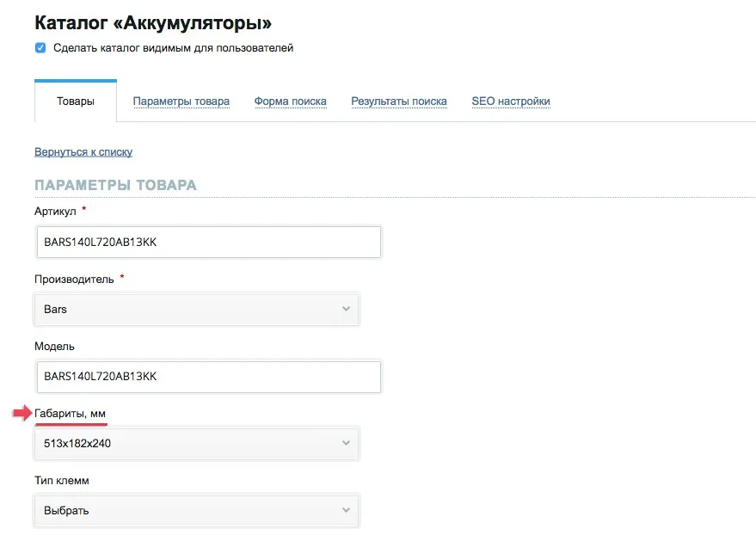Open the SEO настройки tab
The height and width of the screenshot is (535, 756).
(511, 101)
